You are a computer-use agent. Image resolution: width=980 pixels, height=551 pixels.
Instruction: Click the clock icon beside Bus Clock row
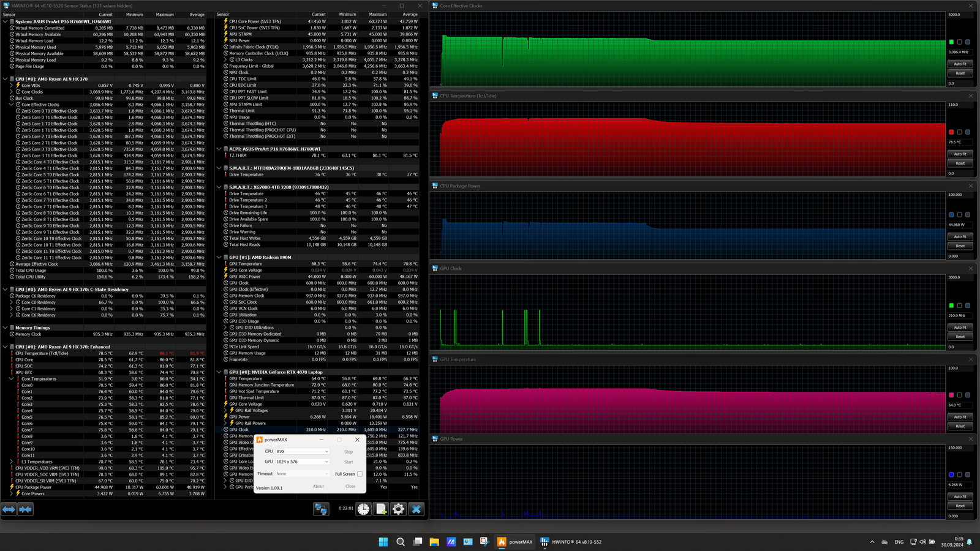click(x=12, y=98)
